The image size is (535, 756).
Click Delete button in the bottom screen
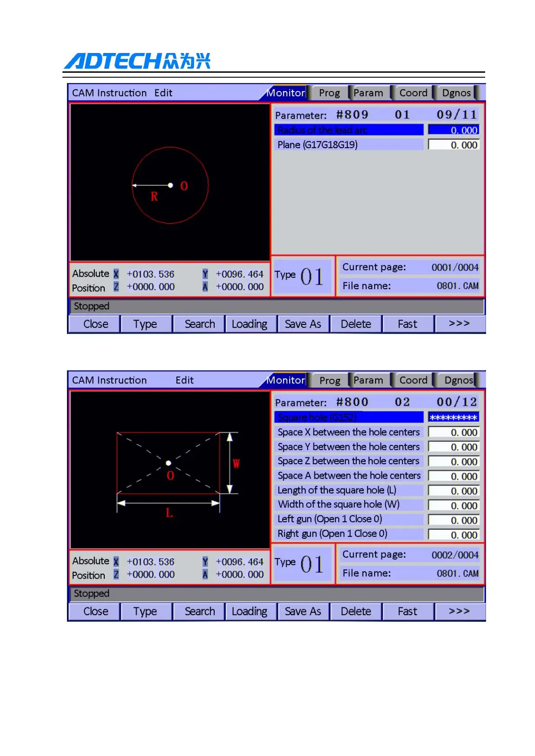point(356,611)
